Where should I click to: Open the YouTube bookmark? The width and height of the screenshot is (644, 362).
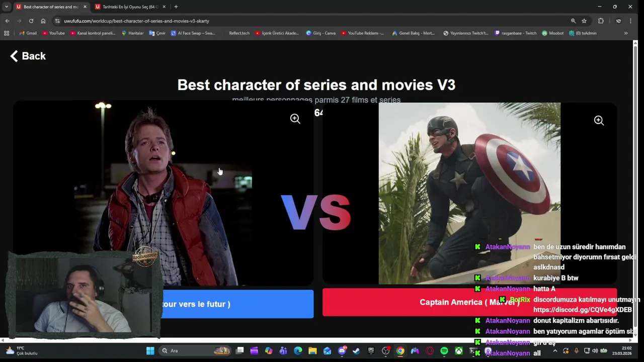[x=53, y=33]
